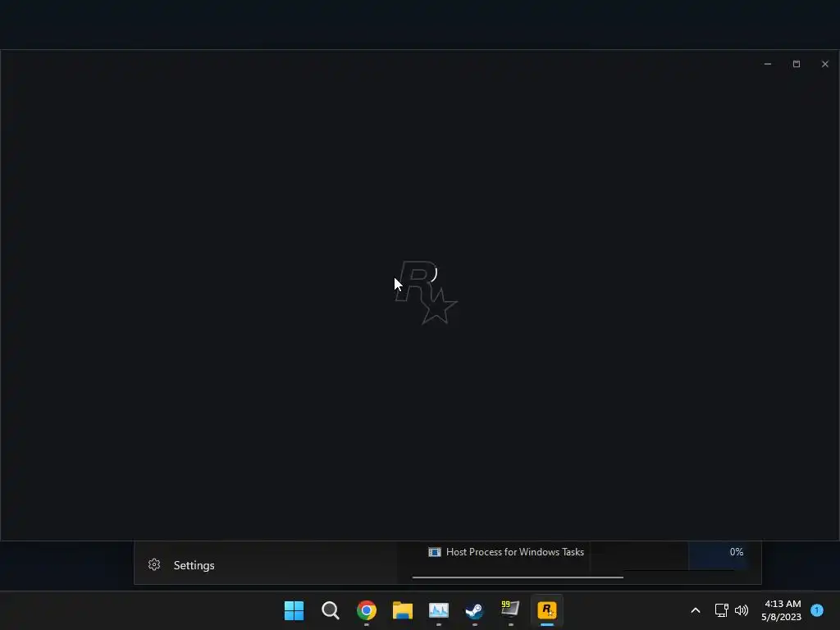Maximize the Rockstar Launcher window
Screen dimensions: 840x630
tap(797, 64)
